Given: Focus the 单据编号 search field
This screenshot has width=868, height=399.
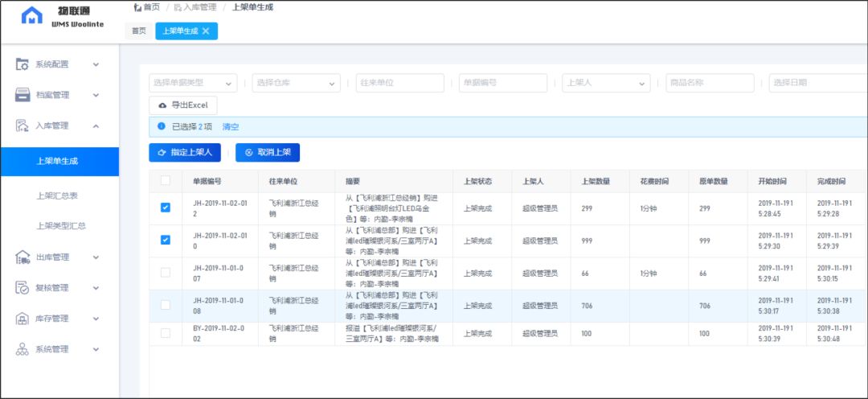Looking at the screenshot, I should [503, 83].
